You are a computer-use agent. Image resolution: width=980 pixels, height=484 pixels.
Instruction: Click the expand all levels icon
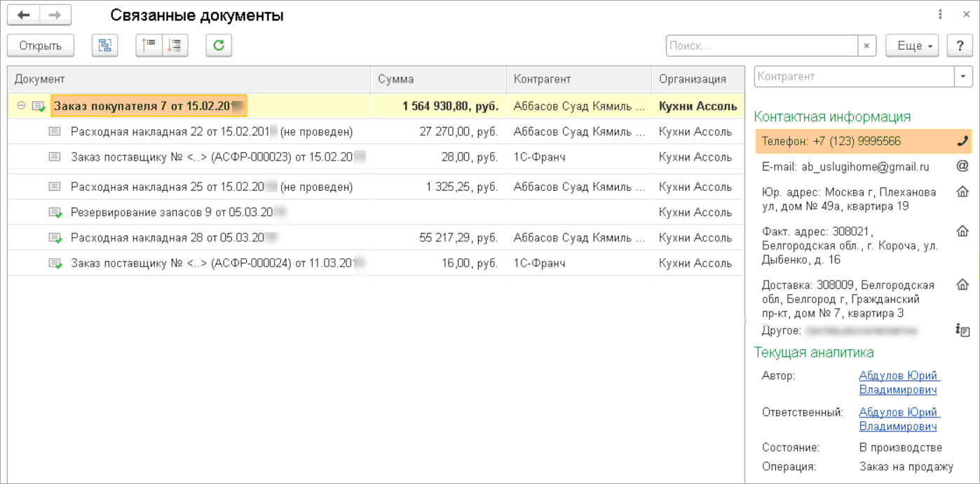[x=175, y=46]
